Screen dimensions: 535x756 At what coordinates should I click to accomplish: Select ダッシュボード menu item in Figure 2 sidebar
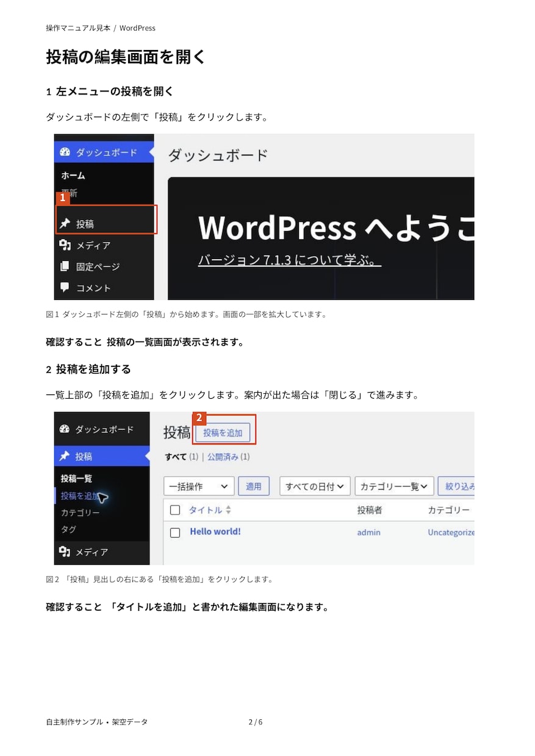(102, 429)
